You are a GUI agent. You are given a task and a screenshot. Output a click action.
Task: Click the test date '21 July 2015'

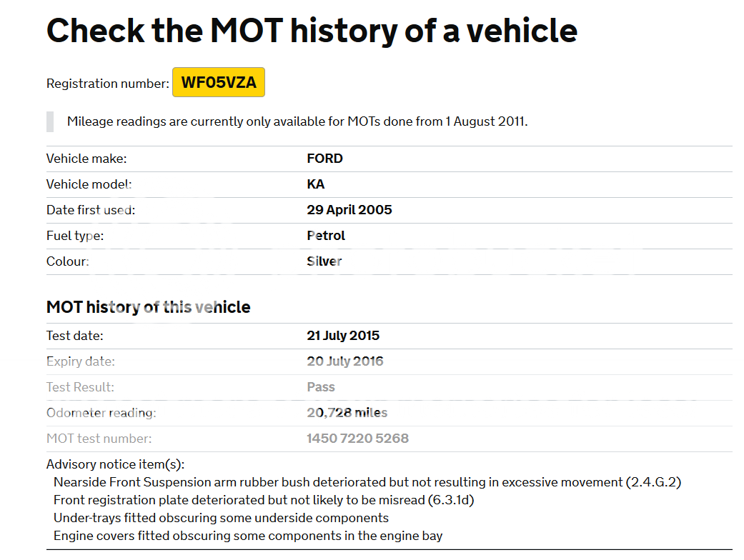pyautogui.click(x=343, y=336)
